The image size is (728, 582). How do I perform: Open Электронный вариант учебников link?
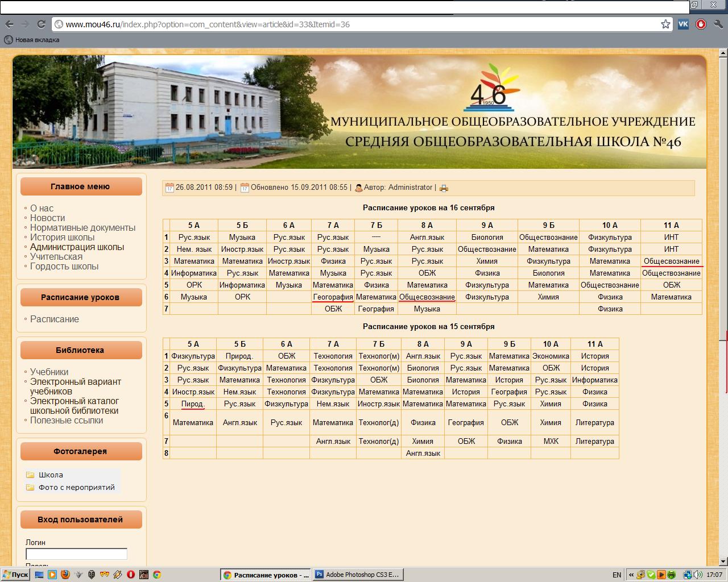[76, 386]
